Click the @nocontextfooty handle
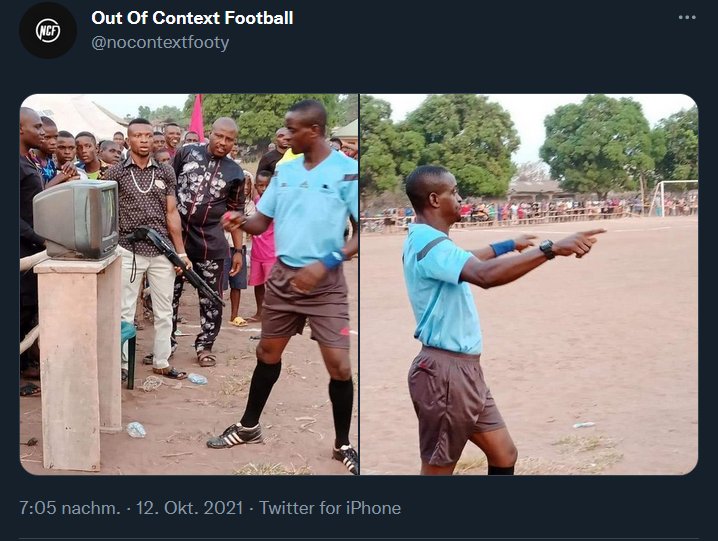The height and width of the screenshot is (541, 718). (160, 42)
